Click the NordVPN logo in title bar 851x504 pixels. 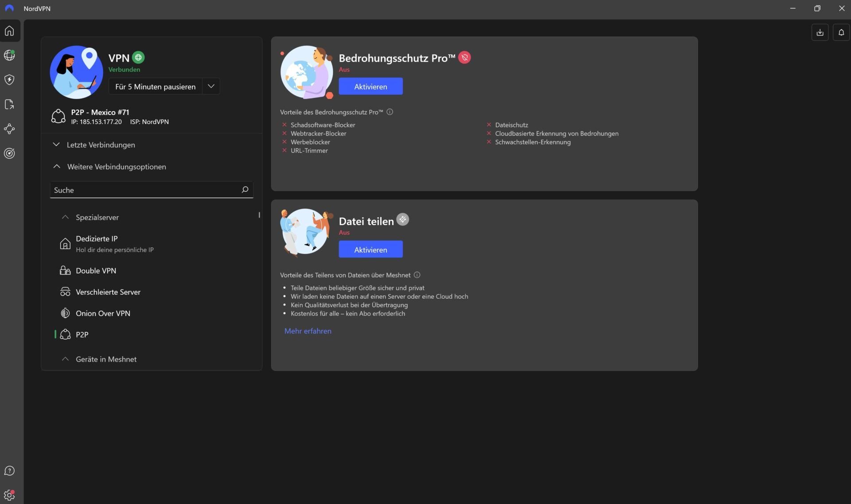click(x=9, y=8)
